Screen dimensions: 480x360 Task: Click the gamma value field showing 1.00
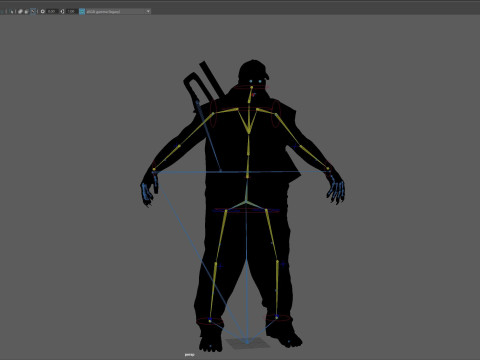pos(71,11)
